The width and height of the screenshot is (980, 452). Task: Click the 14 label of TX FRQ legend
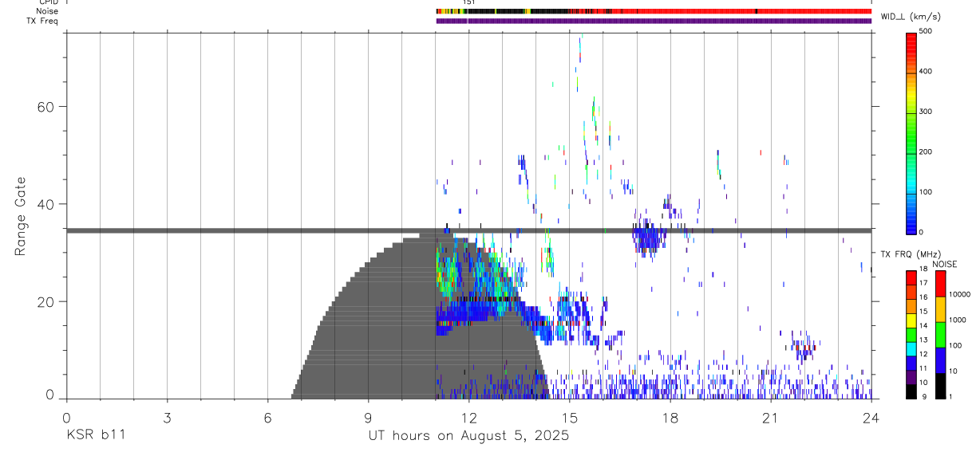923,326
